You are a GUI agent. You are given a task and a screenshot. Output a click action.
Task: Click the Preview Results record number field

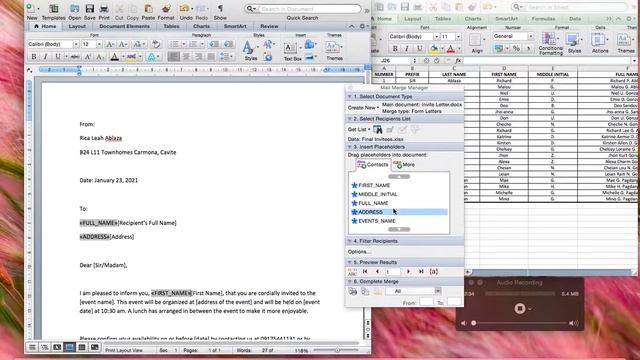click(x=392, y=271)
